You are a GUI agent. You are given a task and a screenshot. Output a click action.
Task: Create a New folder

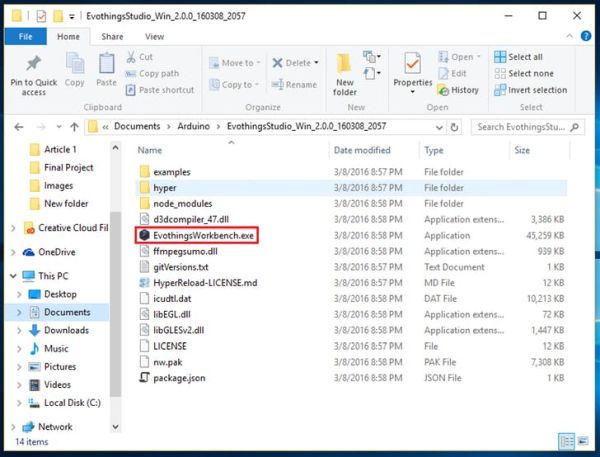click(x=344, y=75)
